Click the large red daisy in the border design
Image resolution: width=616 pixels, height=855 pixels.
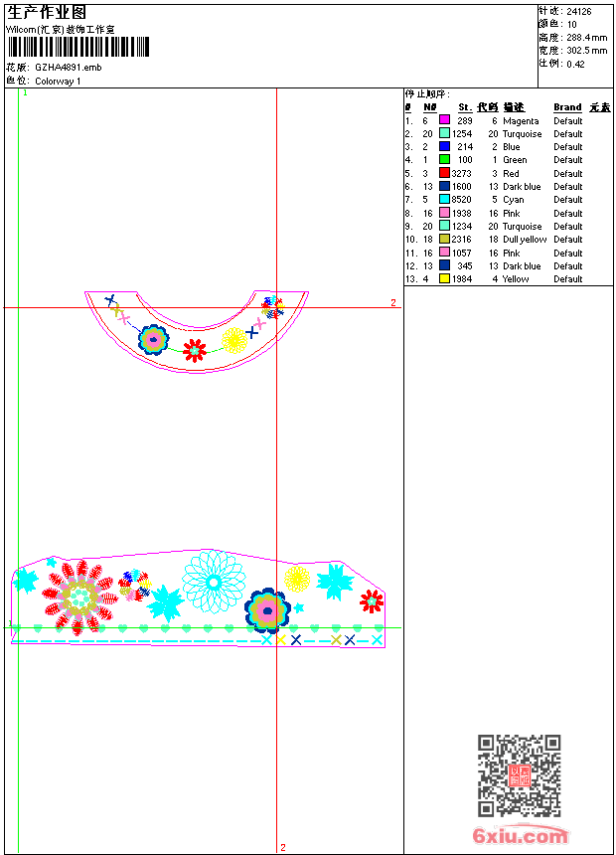point(80,598)
